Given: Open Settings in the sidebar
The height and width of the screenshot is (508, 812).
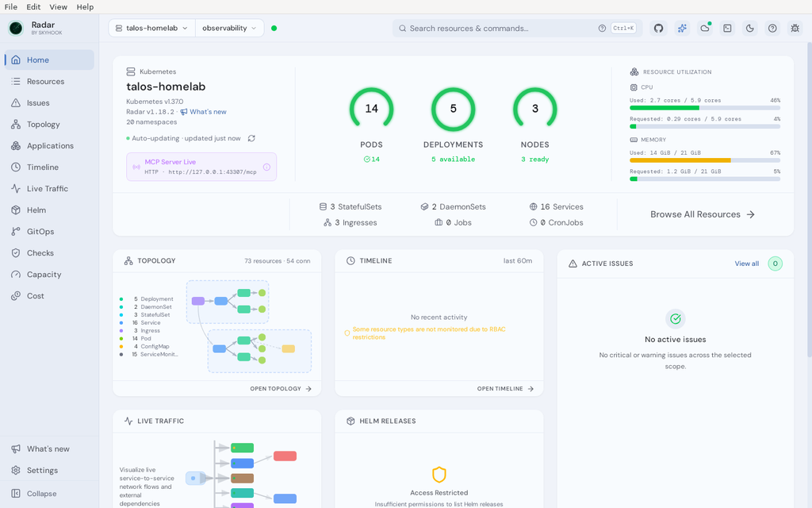Looking at the screenshot, I should tap(50, 470).
